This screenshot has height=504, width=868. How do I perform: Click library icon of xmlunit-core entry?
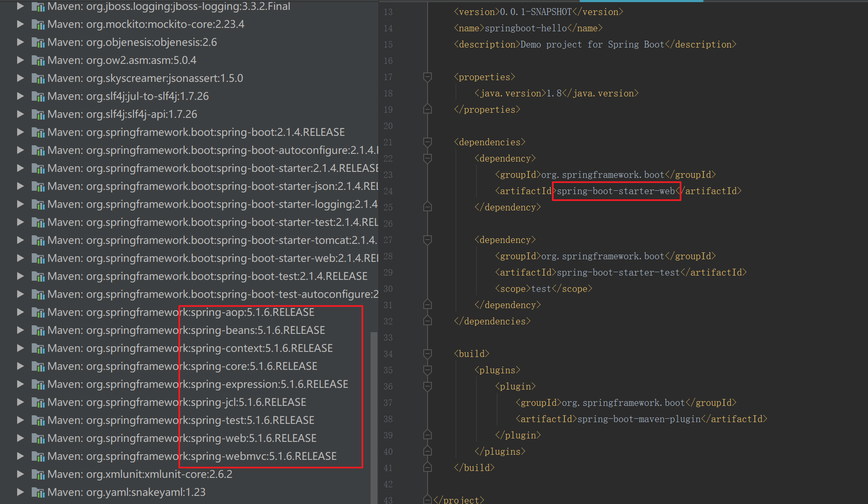tap(38, 474)
